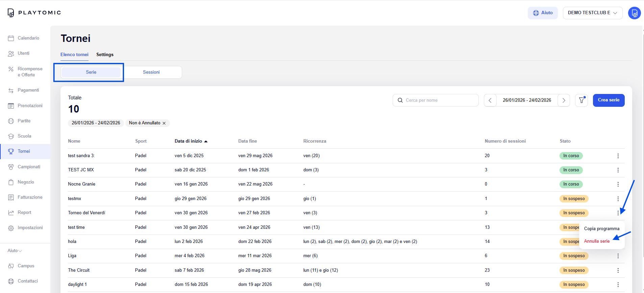Click the user profile avatar icon
644x293 pixels.
(x=634, y=13)
